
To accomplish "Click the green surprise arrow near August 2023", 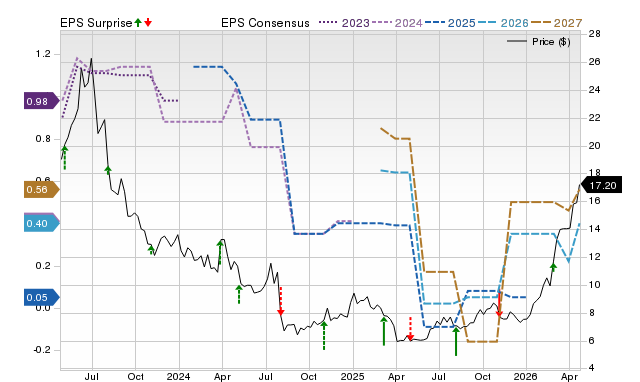I will pos(108,171).
